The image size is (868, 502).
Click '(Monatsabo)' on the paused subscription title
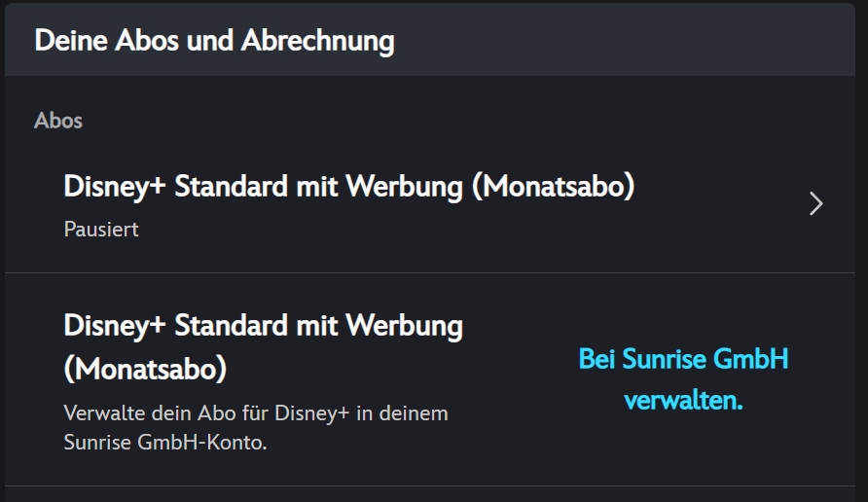tap(553, 187)
